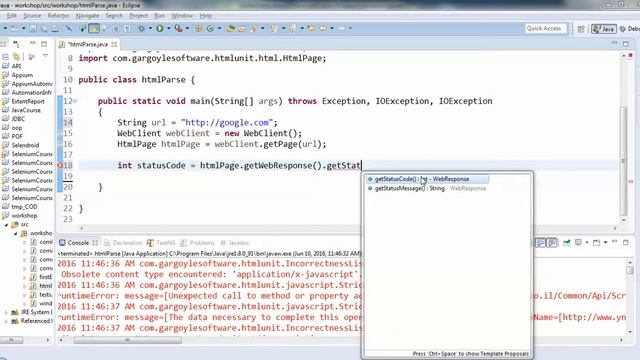Click the editor vertical scrollbar
This screenshot has height=360, width=640.
tap(623, 160)
